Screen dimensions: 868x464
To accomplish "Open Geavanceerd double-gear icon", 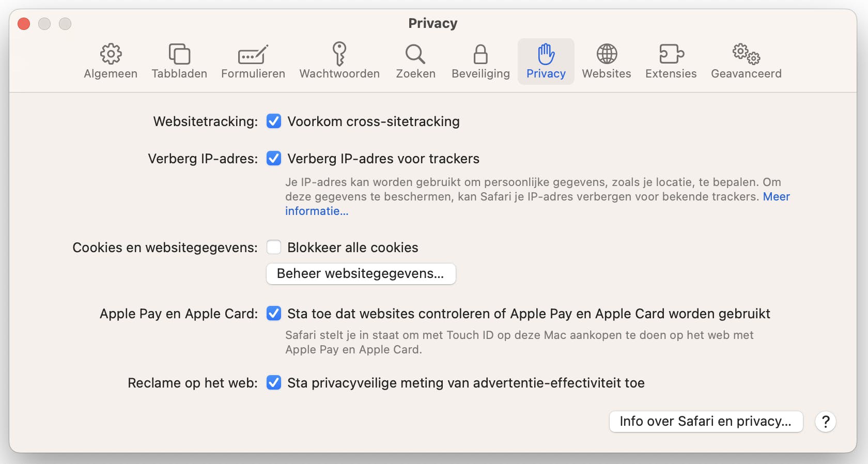I will point(746,54).
